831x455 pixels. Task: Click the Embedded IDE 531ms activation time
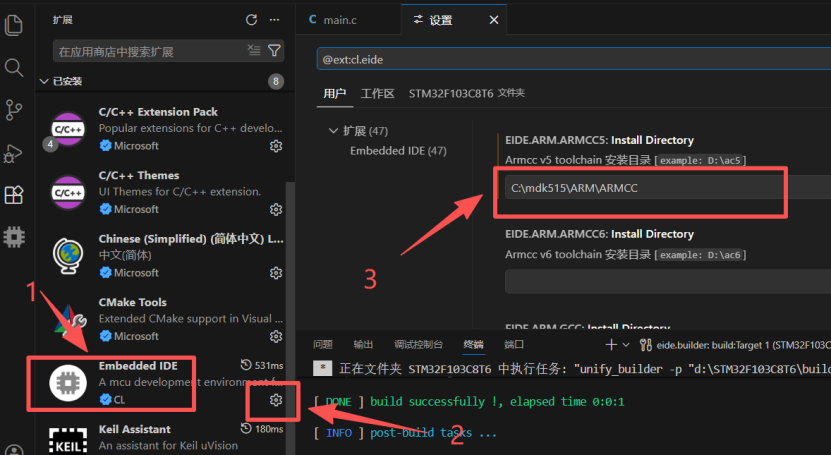tap(262, 365)
